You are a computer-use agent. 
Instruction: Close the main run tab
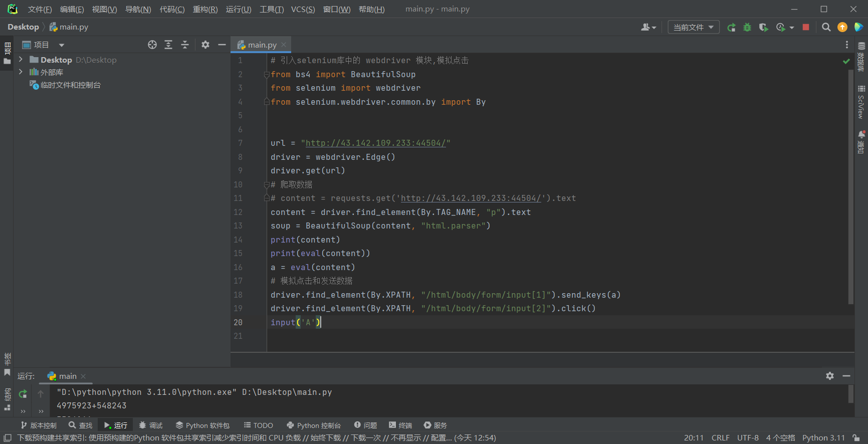(83, 376)
